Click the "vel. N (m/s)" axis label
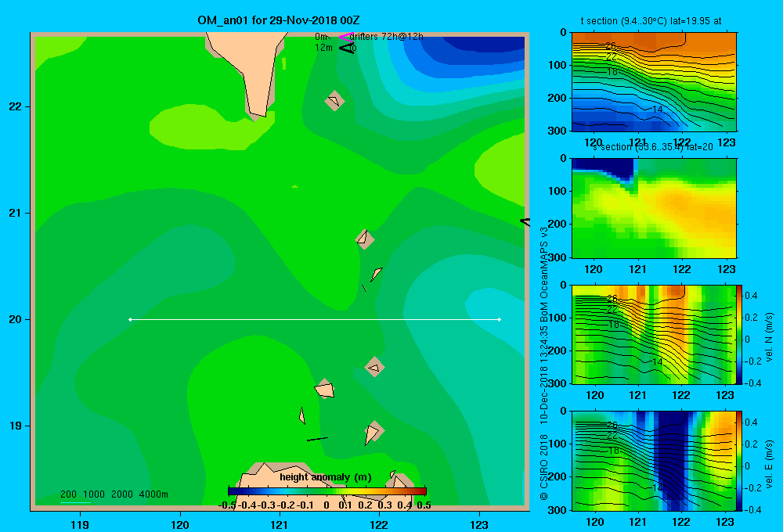 click(x=769, y=337)
